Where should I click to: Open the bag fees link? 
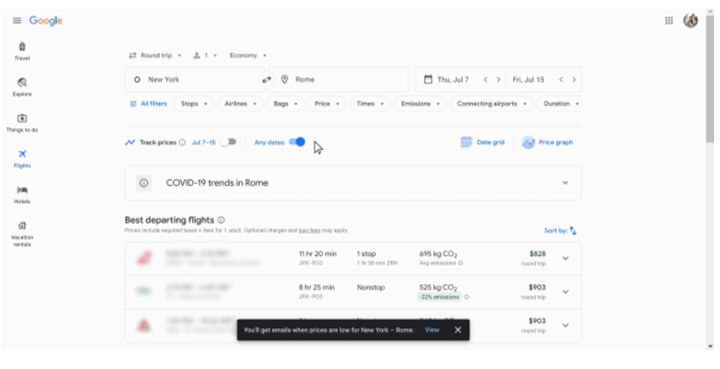tap(309, 230)
